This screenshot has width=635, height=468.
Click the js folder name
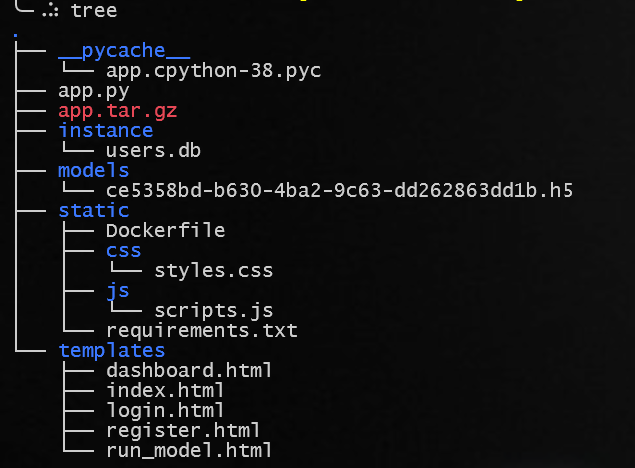pyautogui.click(x=118, y=291)
